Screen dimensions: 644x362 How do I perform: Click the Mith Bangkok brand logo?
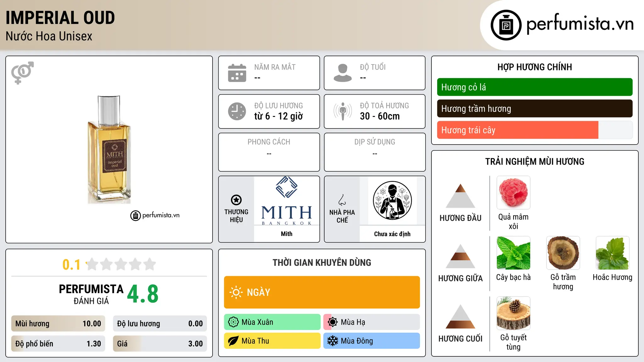286,201
